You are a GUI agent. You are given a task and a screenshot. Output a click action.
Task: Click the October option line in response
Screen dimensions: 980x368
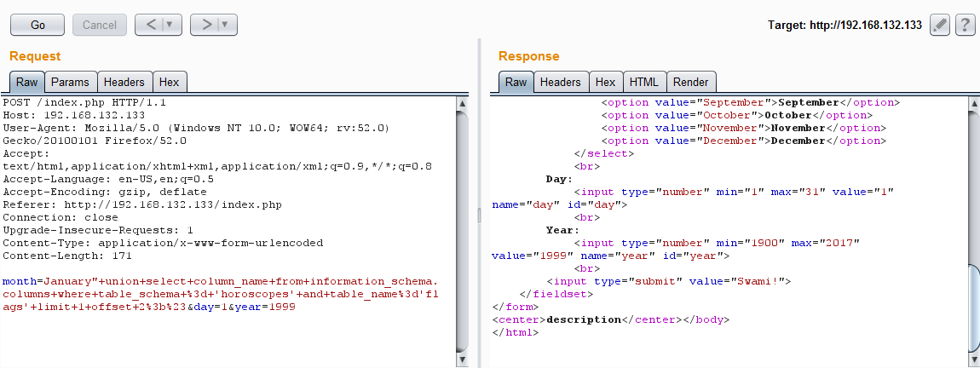pyautogui.click(x=737, y=115)
